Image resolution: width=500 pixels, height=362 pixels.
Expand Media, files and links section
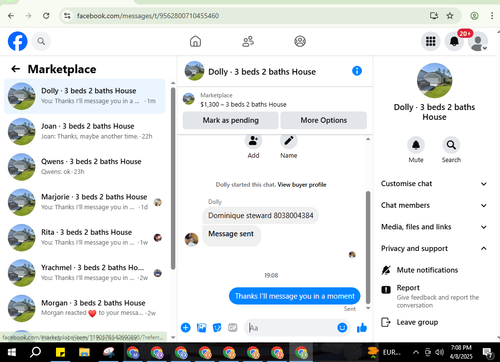[x=434, y=227]
